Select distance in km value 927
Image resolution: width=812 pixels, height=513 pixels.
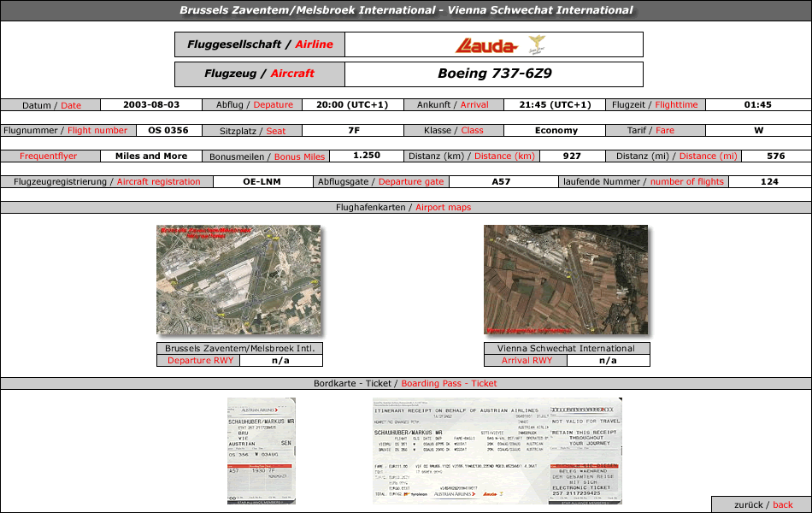[x=572, y=156]
